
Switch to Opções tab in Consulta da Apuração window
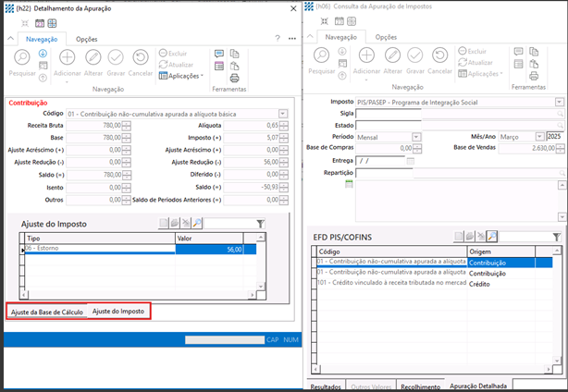click(386, 37)
